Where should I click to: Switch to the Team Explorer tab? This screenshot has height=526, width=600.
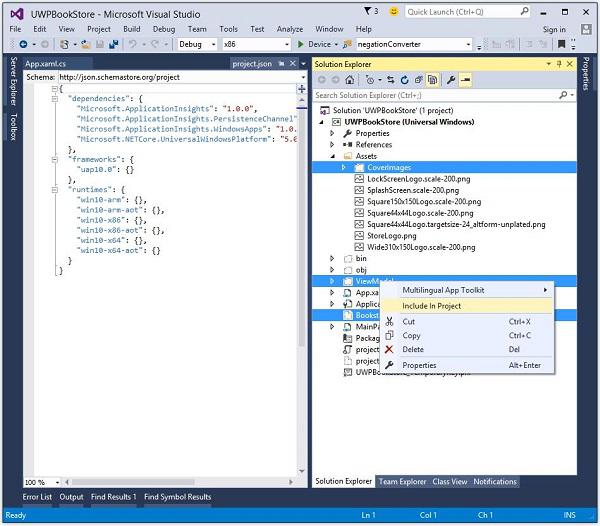(x=402, y=481)
